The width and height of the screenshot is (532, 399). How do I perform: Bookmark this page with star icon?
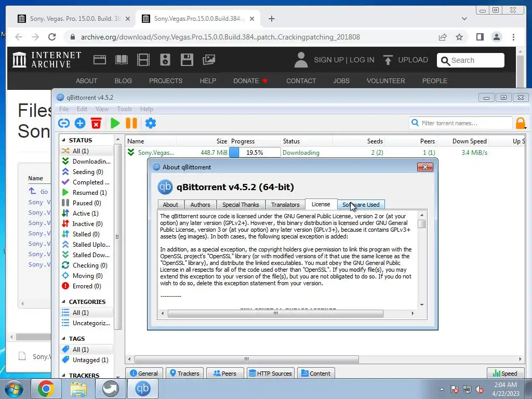tap(459, 37)
